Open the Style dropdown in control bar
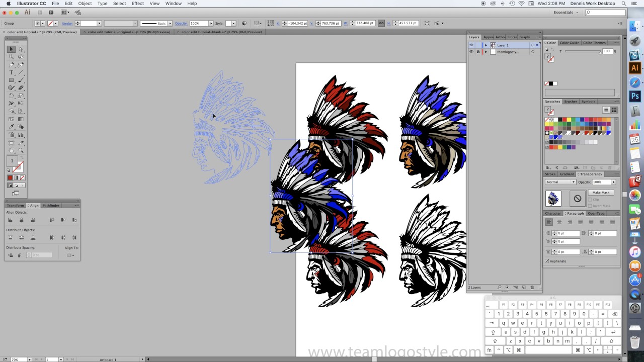This screenshot has height=362, width=644. 233,23
